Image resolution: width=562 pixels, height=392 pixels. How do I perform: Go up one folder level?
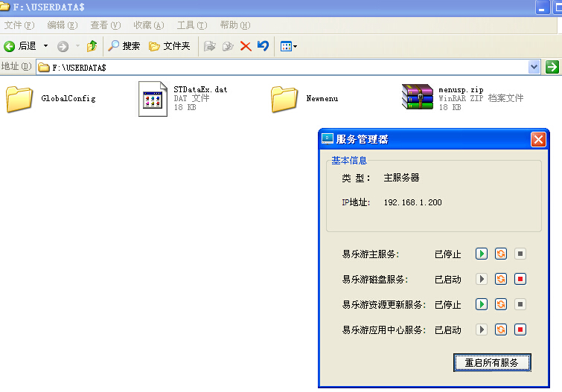coord(92,46)
